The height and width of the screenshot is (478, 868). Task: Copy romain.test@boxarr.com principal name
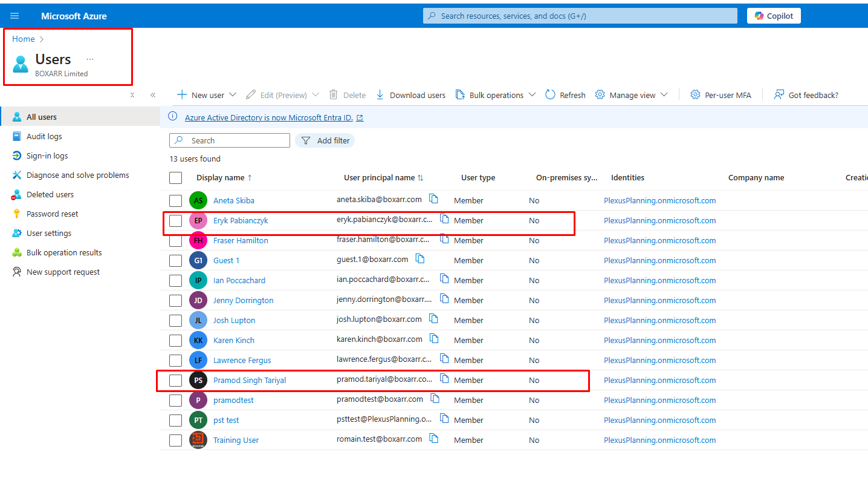tap(433, 438)
